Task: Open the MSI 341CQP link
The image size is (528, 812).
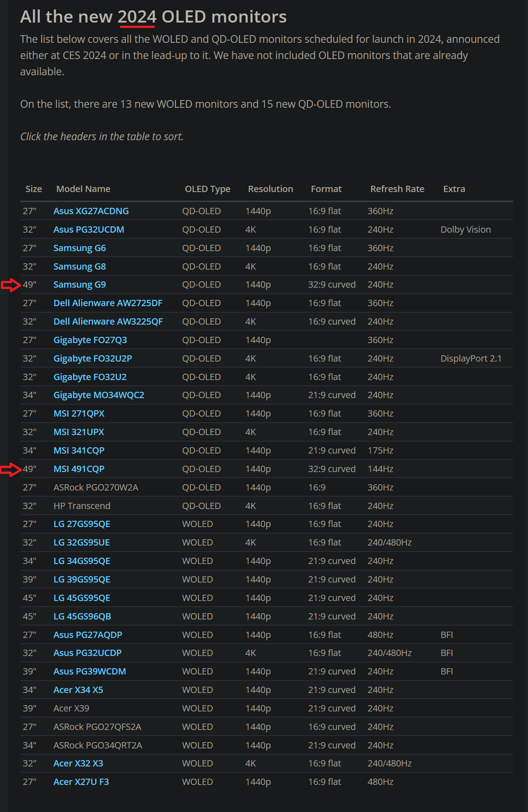Action: pyautogui.click(x=79, y=450)
